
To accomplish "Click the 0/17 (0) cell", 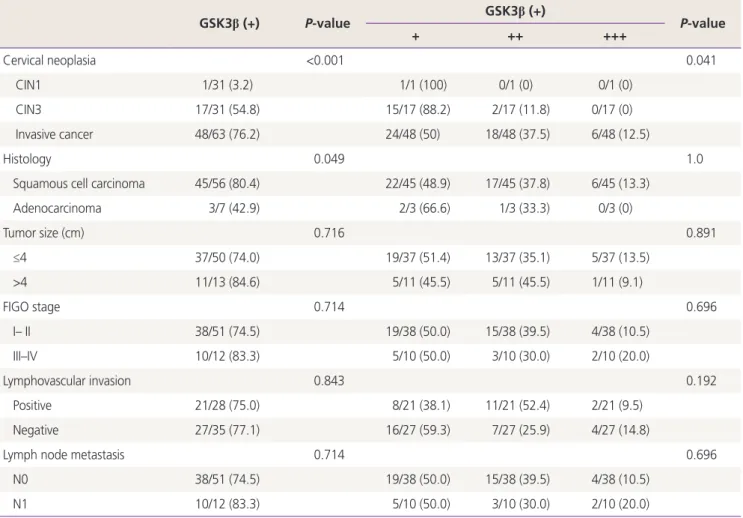I will coord(612,110).
